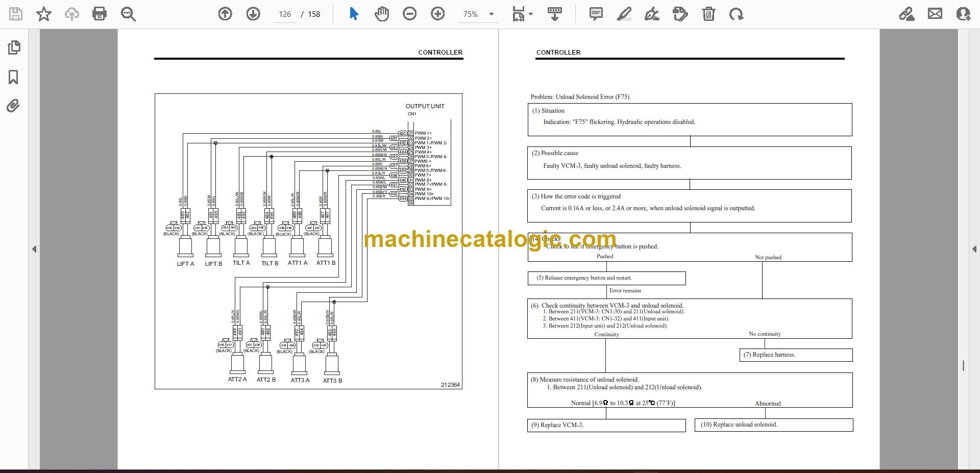
Task: Click the 'ATT3 B' solenoid label
Action: point(332,381)
